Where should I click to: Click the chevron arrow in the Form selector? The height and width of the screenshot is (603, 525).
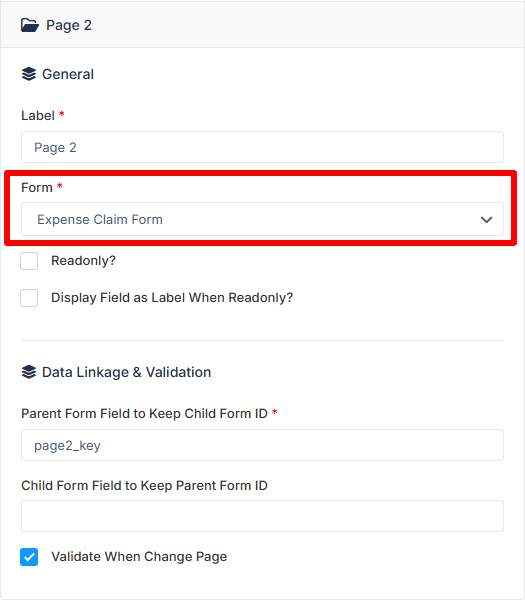point(487,220)
